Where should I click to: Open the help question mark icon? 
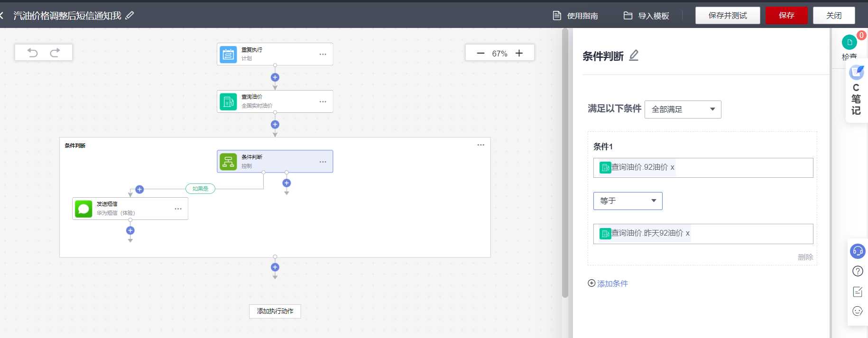point(858,271)
